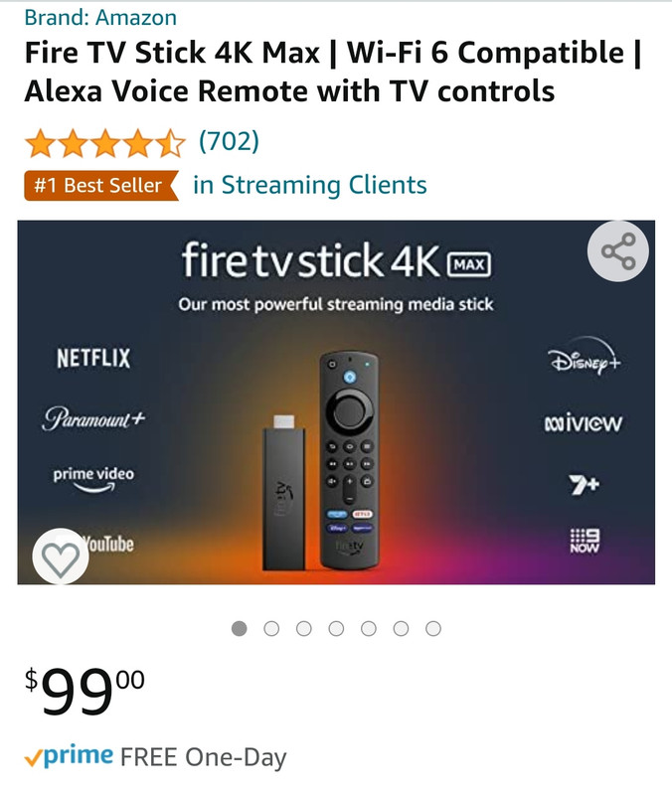Open the Brand: Amazon link
Screen dimensions: 672x795
tap(100, 17)
